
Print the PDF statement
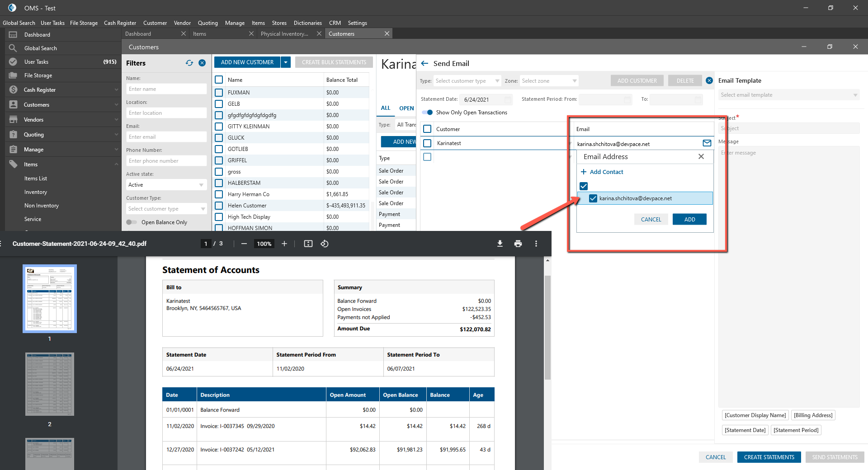[x=518, y=244]
